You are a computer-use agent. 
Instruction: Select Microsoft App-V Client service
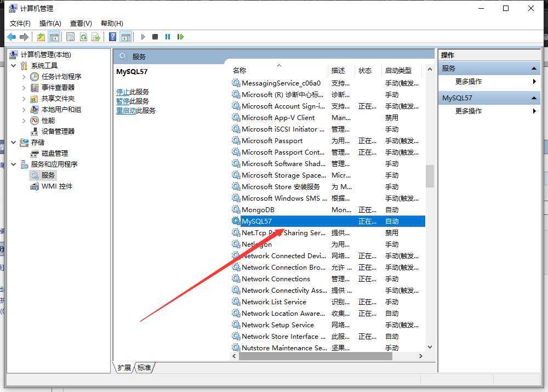tap(328, 117)
